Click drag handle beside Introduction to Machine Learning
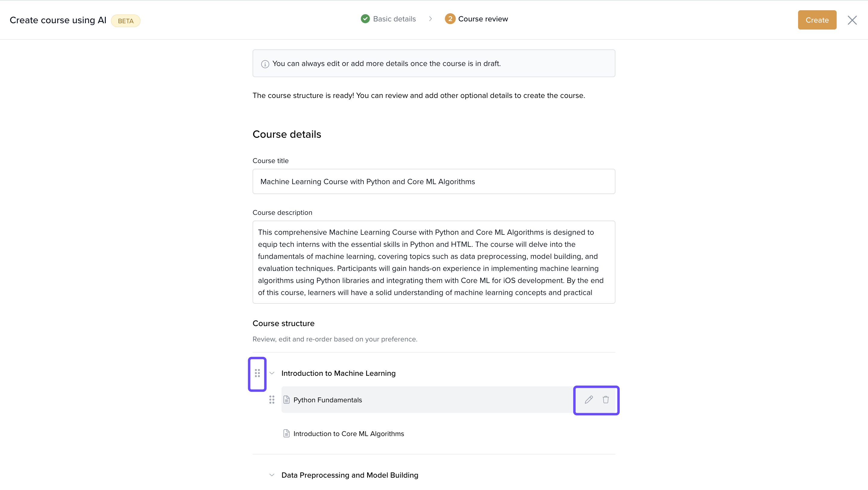 (257, 373)
